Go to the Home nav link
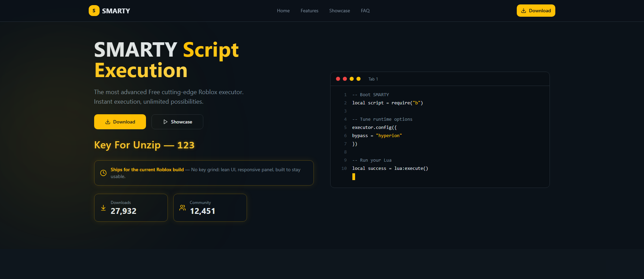Viewport: 644px width, 279px height. [x=283, y=11]
